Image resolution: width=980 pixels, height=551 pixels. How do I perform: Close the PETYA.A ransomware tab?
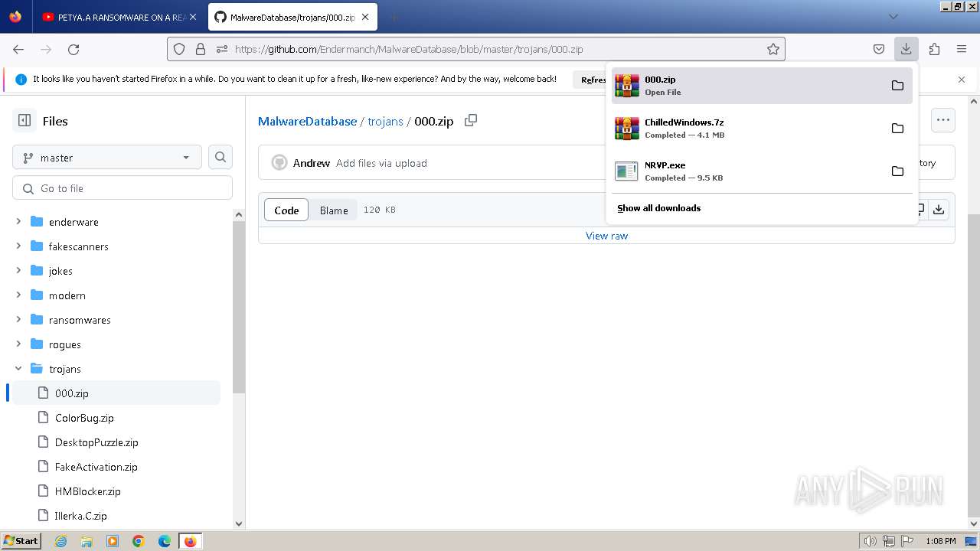[193, 17]
